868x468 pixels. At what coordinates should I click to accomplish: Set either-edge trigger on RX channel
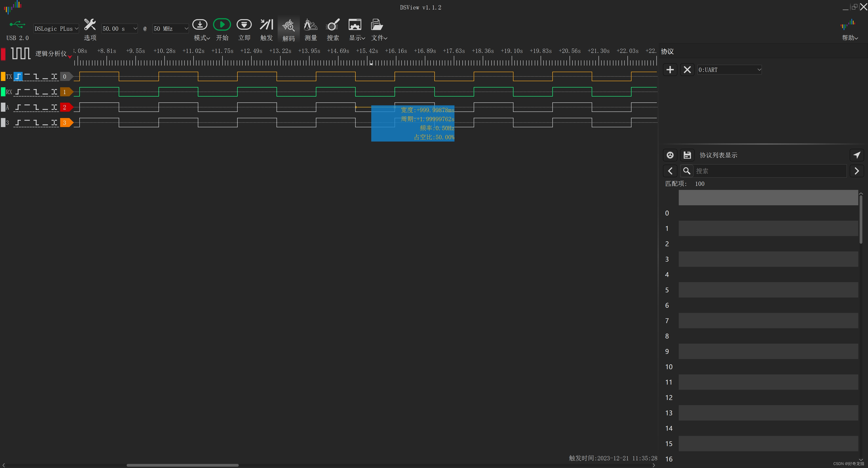point(54,92)
